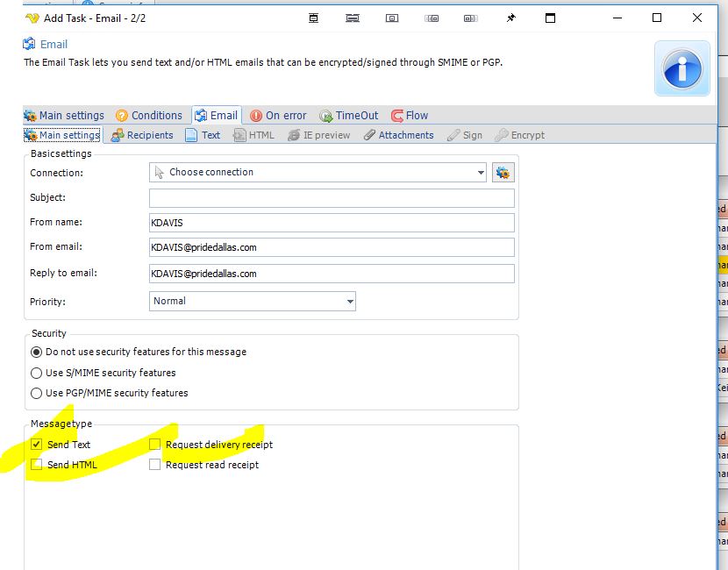
Task: Open the Text sub-tab
Action: coord(203,135)
